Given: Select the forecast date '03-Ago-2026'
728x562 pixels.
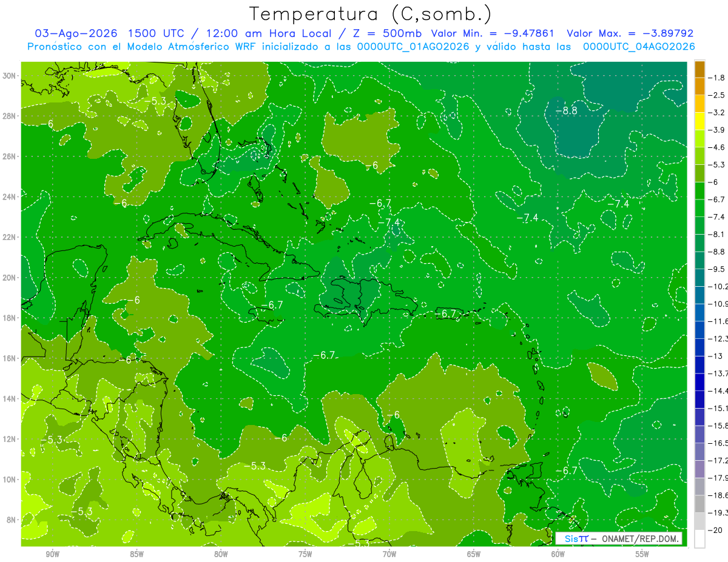Looking at the screenshot, I should 76,33.
